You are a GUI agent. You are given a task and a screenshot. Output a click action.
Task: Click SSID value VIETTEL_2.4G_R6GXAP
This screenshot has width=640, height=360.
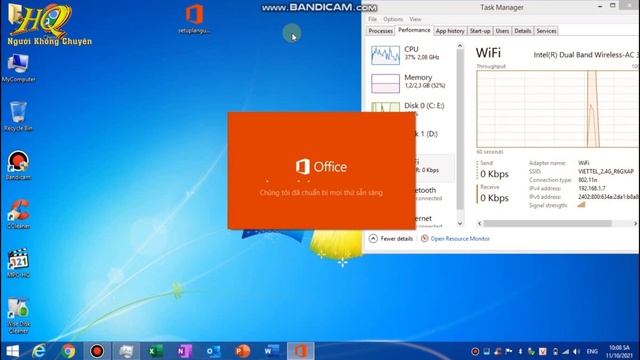606,171
